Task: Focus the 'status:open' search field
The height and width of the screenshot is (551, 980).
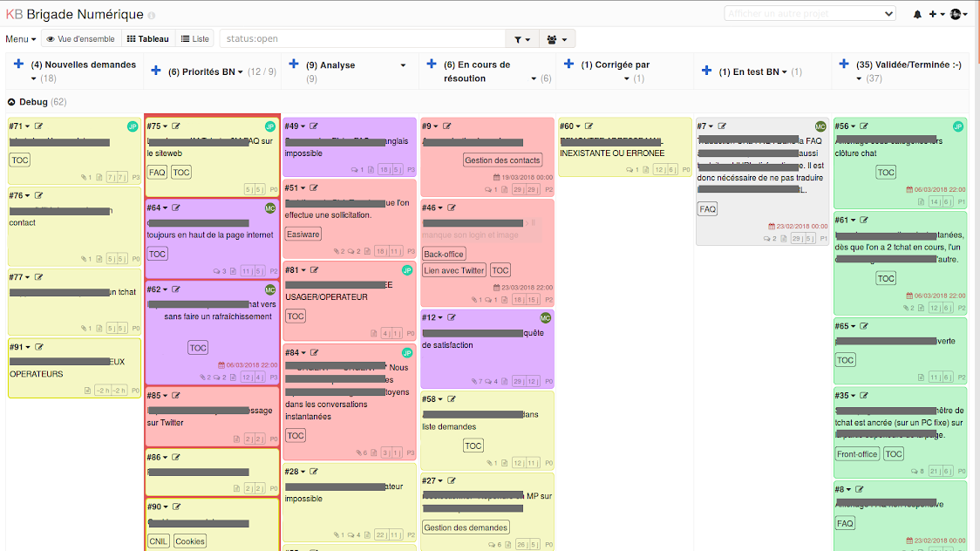Action: tap(363, 38)
